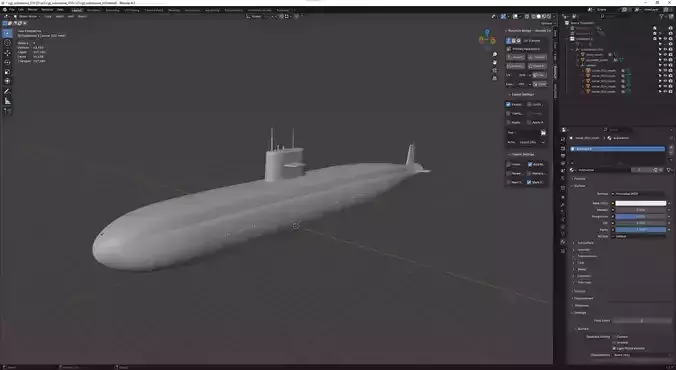
Task: Open the material browse sphere icon
Action: (573, 170)
